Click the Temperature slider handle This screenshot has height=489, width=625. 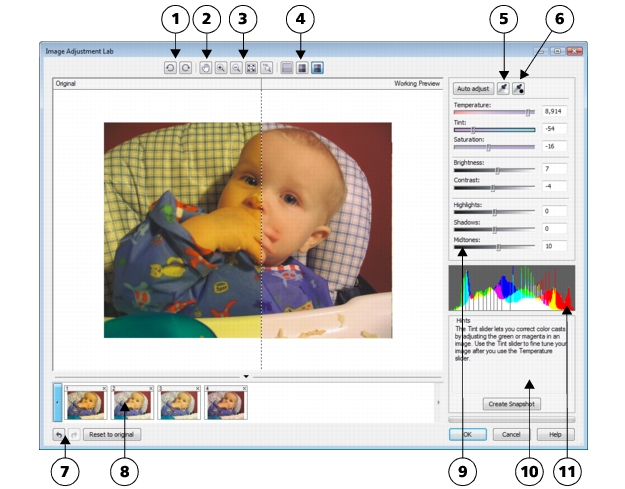528,112
